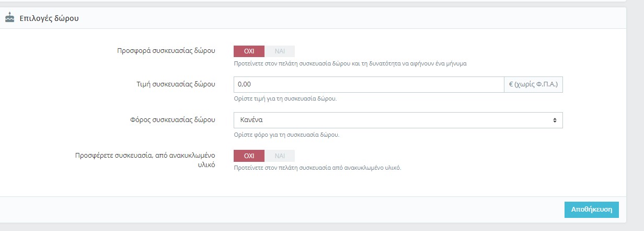This screenshot has width=644, height=231.
Task: Click the Επιλογές δώρου panel title
Action: coord(49,18)
